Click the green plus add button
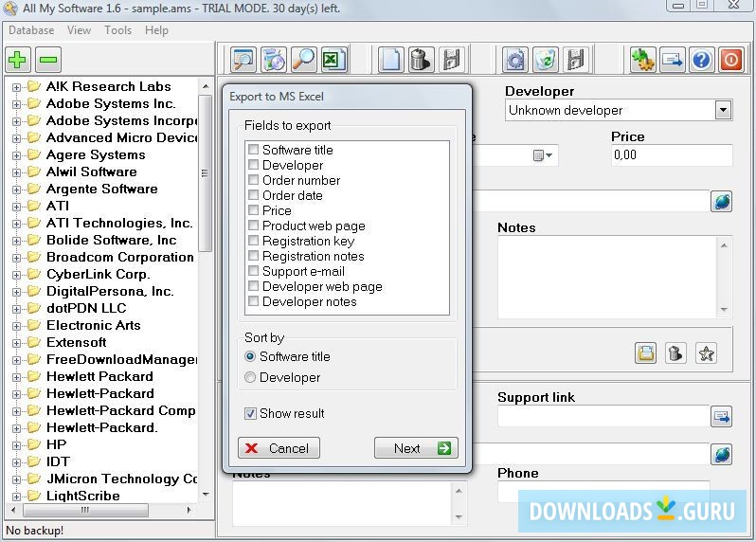 (18, 60)
